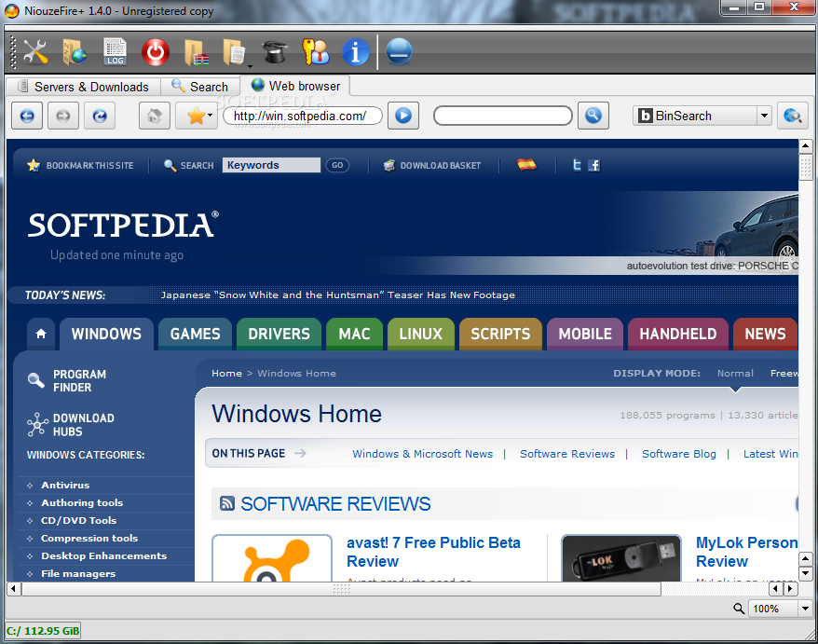Open the Snow White news headline
The height and width of the screenshot is (644, 818).
click(338, 295)
